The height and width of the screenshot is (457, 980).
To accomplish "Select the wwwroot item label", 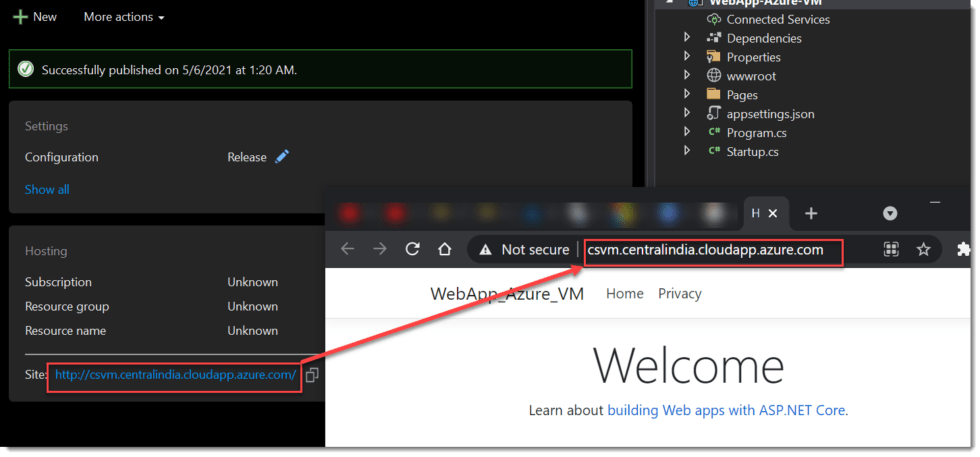I will [x=751, y=76].
